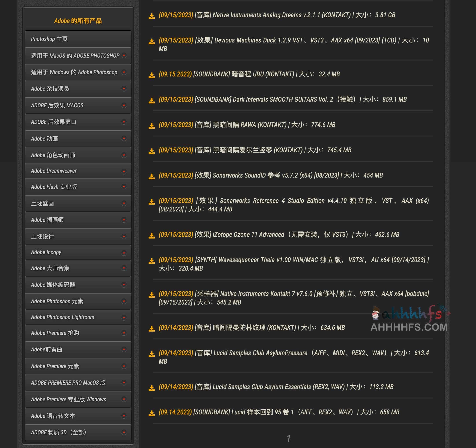Click download icon beside 黑暗间隔 RAWA
This screenshot has width=476, height=448.
pyautogui.click(x=151, y=126)
